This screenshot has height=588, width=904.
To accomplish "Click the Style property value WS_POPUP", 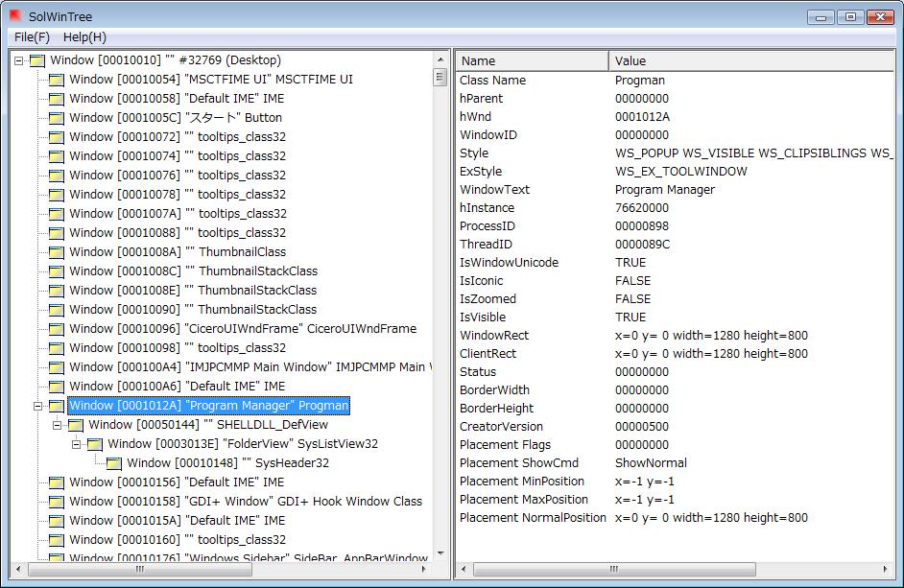I will tap(753, 153).
